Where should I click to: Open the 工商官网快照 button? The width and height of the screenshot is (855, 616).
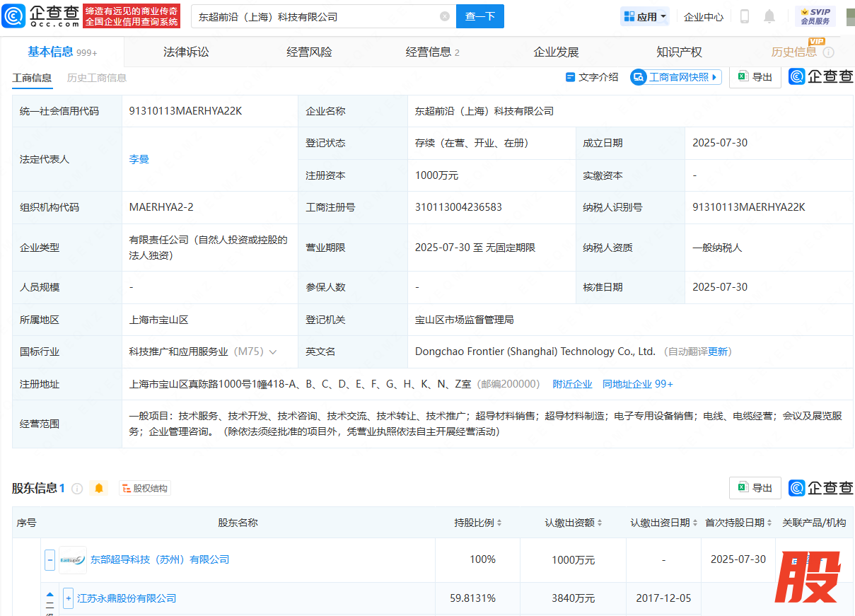[x=675, y=77]
